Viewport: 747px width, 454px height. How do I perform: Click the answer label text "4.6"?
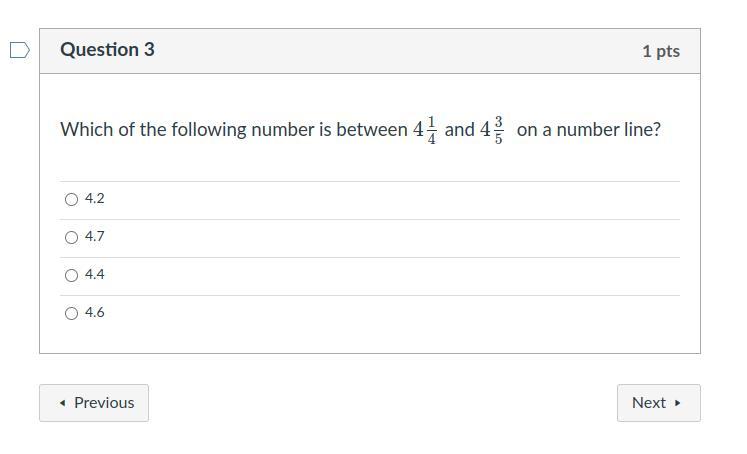click(x=95, y=313)
